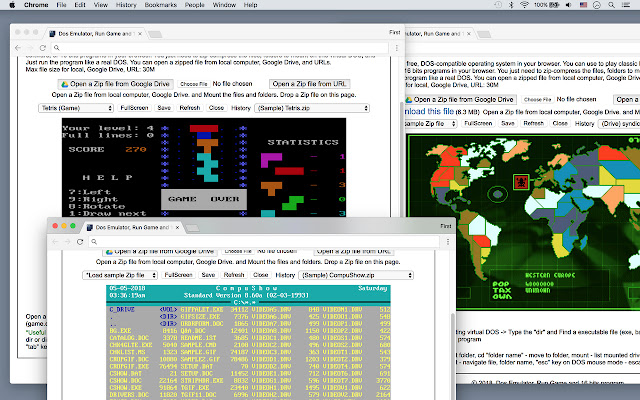Open the People menu
640x400 pixels.
coord(194,5)
